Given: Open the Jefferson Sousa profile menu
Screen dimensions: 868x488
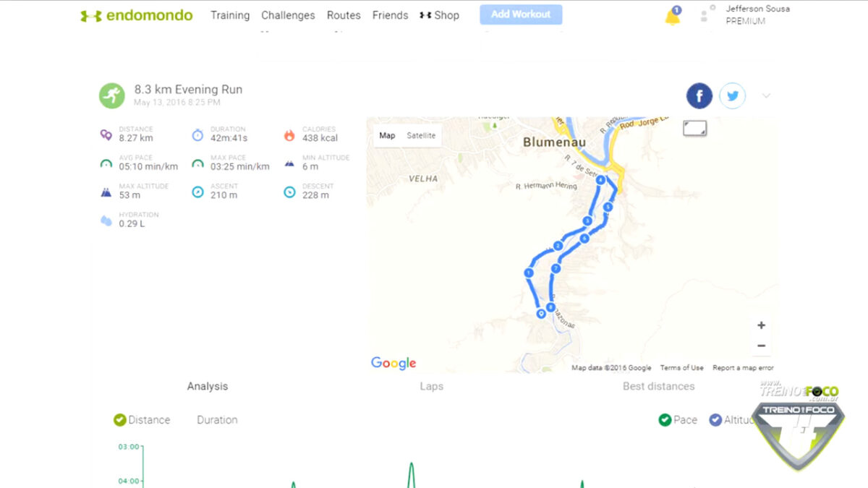Looking at the screenshot, I should [757, 14].
